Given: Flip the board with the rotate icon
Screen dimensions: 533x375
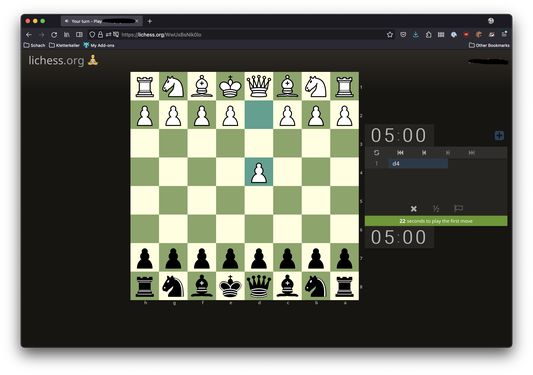Looking at the screenshot, I should coord(376,153).
